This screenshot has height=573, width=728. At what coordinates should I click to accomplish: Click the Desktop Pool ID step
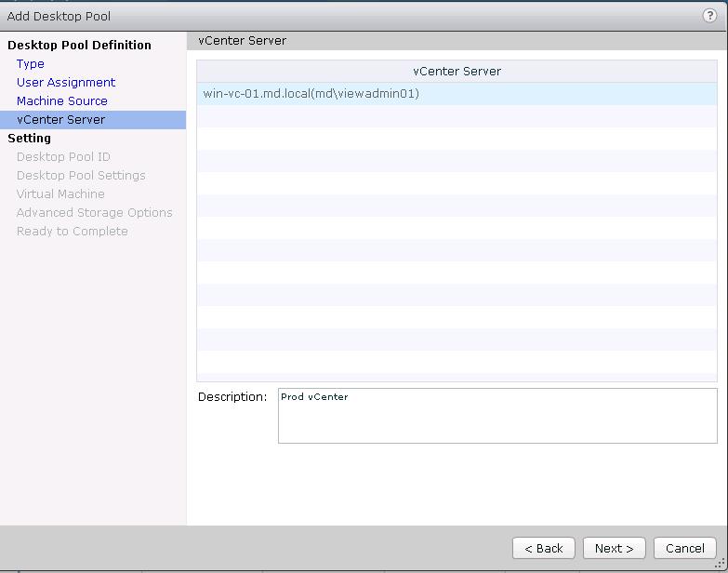pyautogui.click(x=63, y=157)
